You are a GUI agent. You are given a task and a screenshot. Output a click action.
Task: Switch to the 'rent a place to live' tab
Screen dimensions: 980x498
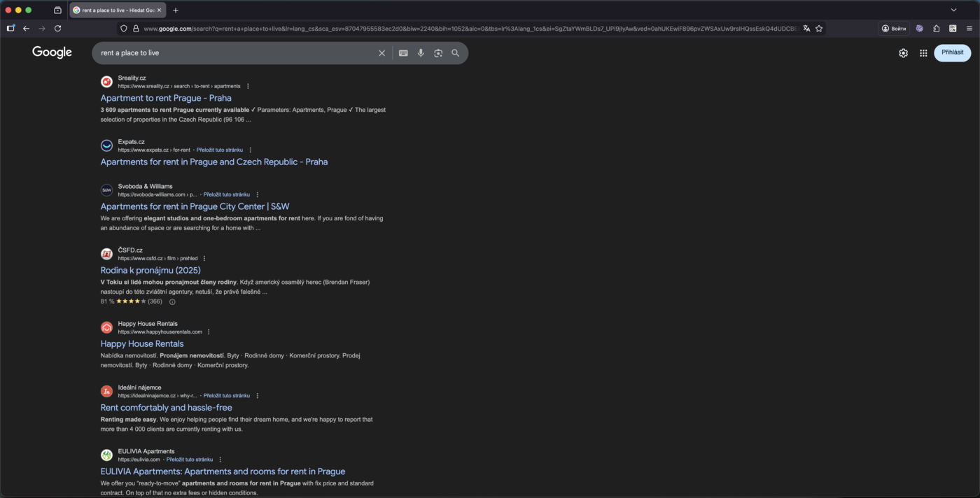(116, 10)
